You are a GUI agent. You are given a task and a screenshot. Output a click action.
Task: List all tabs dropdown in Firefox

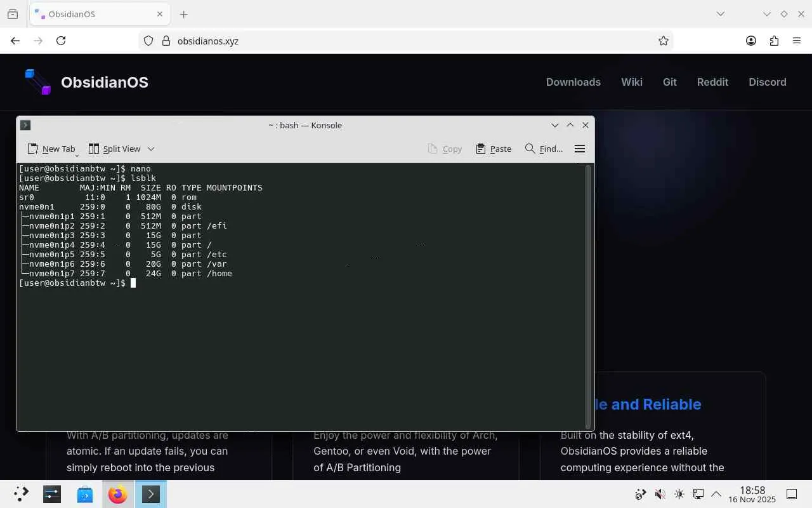[721, 14]
